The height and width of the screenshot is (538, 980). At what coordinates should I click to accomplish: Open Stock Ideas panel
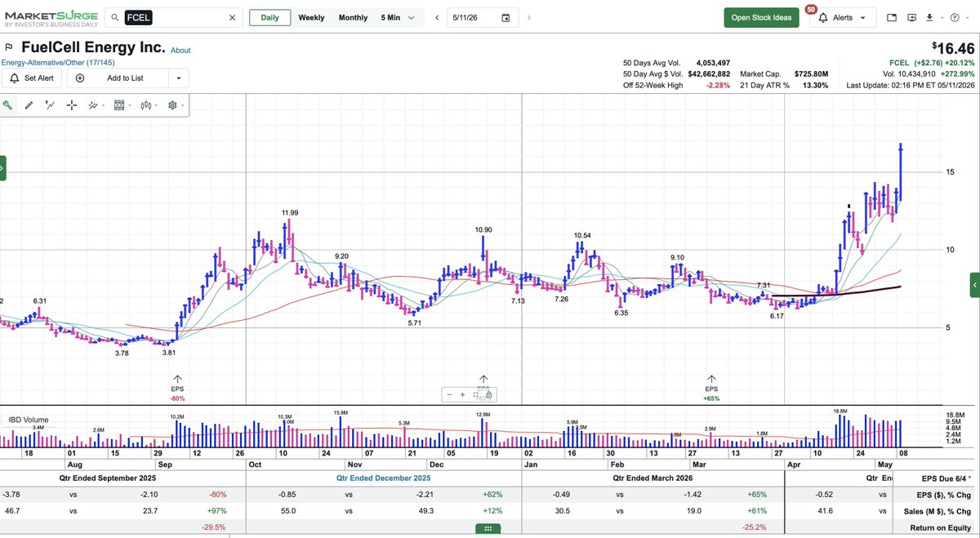click(762, 17)
